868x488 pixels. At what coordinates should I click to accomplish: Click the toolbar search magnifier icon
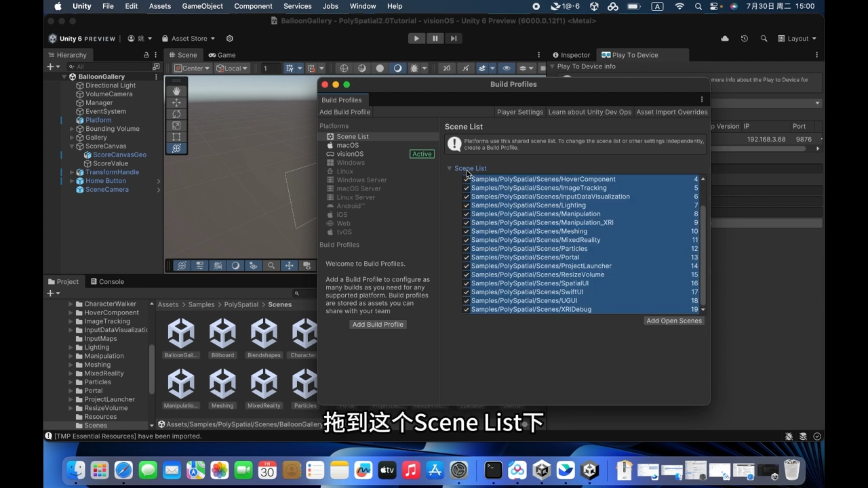tap(764, 39)
